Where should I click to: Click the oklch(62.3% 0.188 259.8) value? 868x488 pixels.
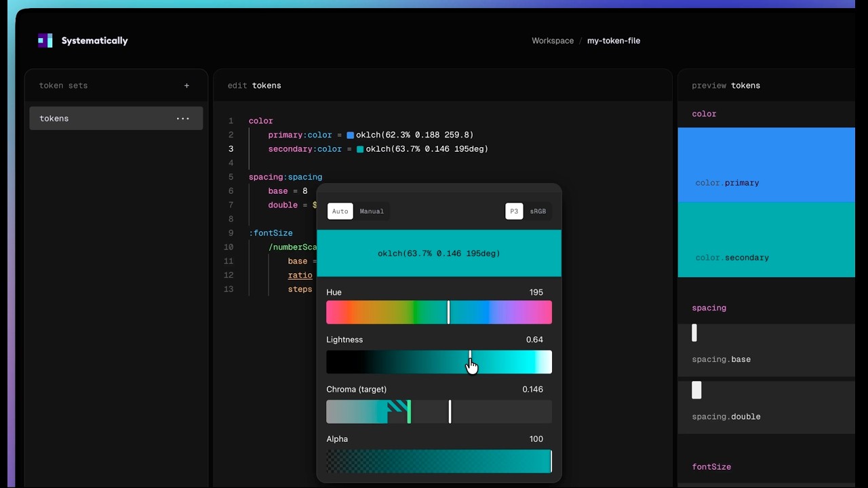[415, 135]
